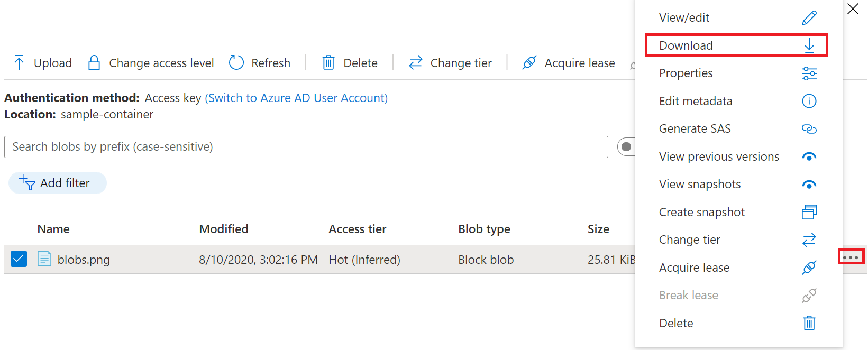
Task: Uncheck the blobs.png row checkbox
Action: 19,259
